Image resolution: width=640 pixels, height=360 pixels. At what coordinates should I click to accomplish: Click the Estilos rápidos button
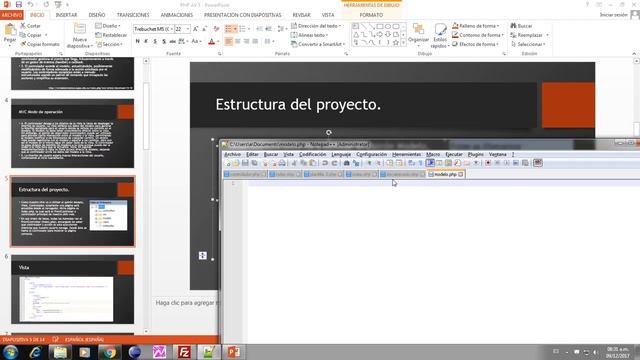(440, 36)
